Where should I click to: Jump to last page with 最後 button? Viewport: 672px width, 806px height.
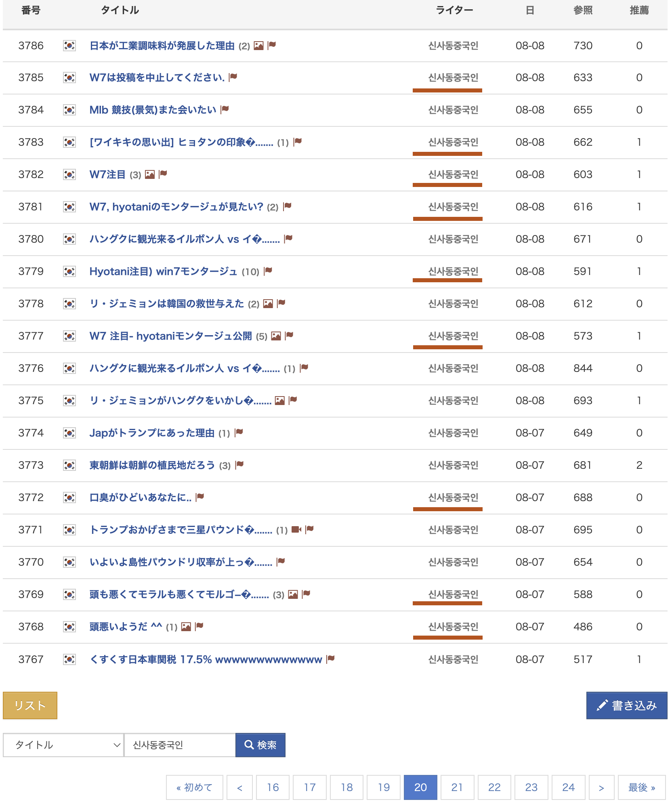pyautogui.click(x=641, y=787)
